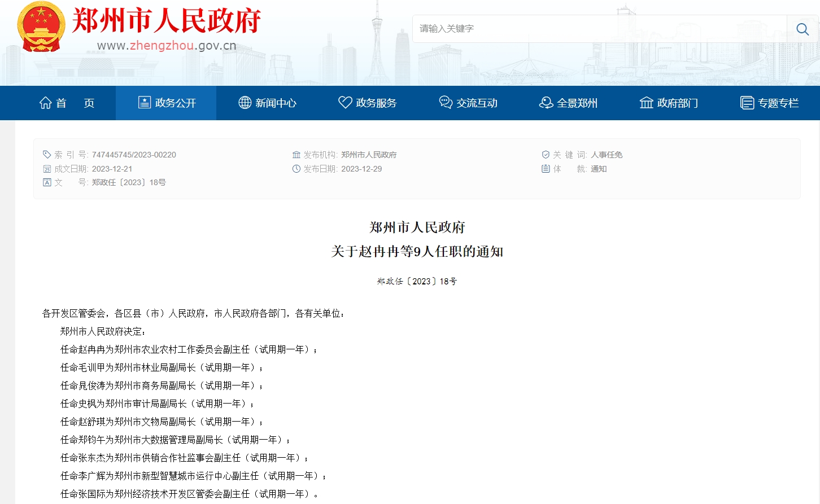Click the heading 关于赵冉冉等9人任职的通知
This screenshot has width=820, height=504.
417,251
